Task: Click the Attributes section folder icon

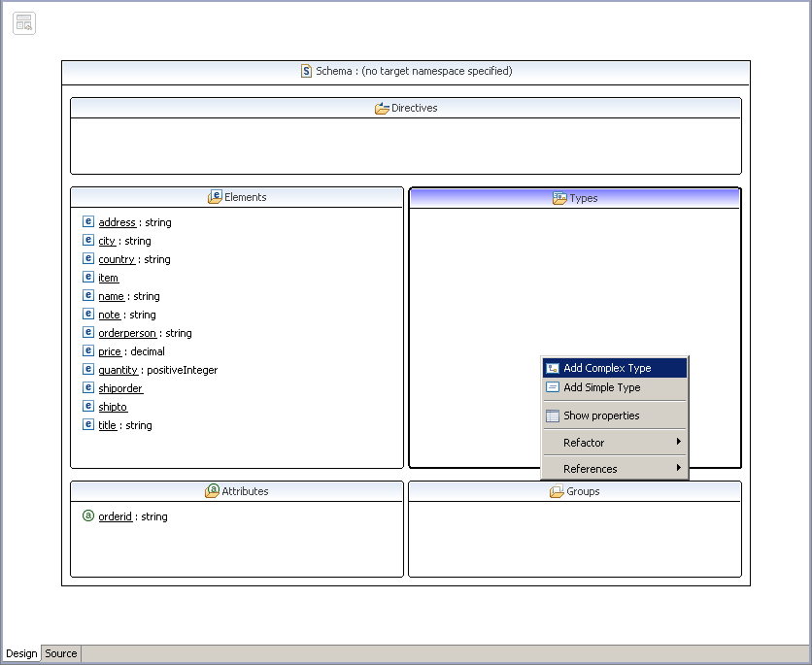Action: [x=213, y=491]
